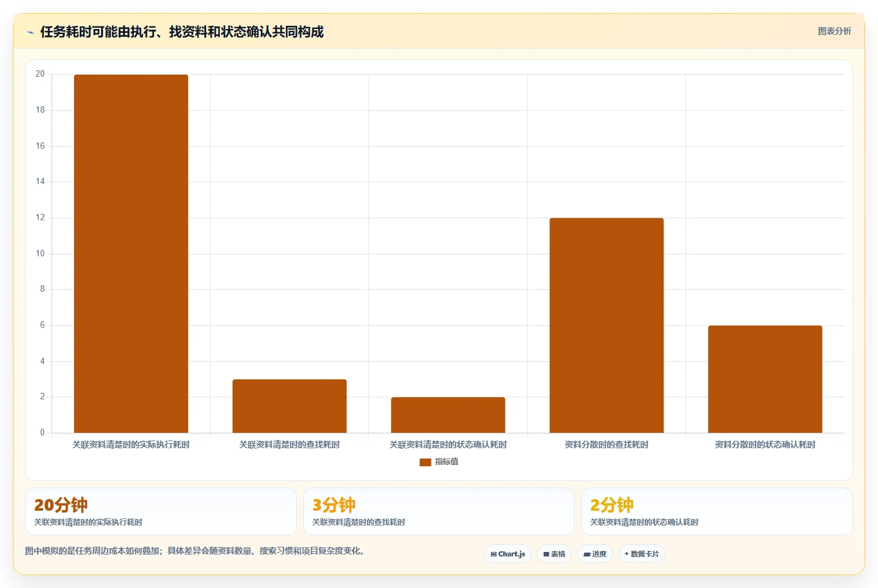Image resolution: width=878 pixels, height=588 pixels.
Task: Click x-axis label 关联资料清楚时的查找耗时
Action: click(289, 445)
